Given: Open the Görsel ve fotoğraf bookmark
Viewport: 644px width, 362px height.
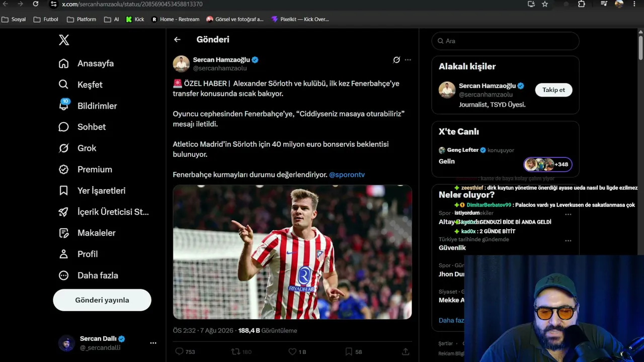Looking at the screenshot, I should 235,20.
